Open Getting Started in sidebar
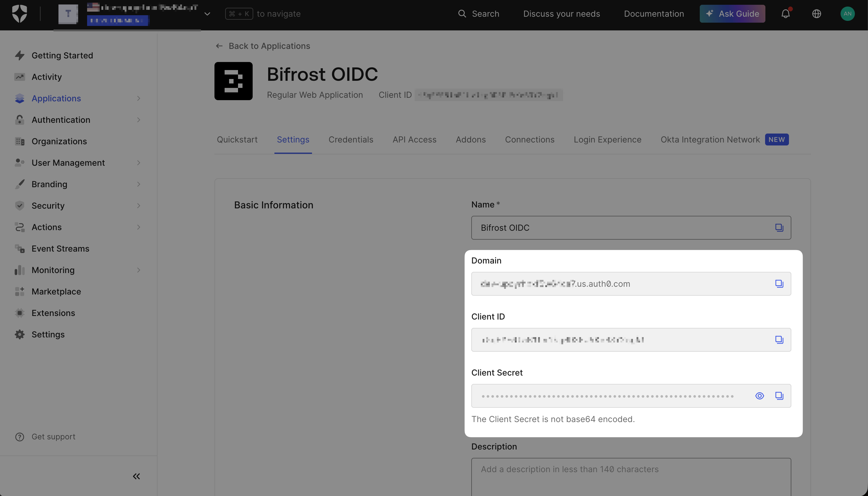Screen dimensions: 868x496 click(62, 55)
